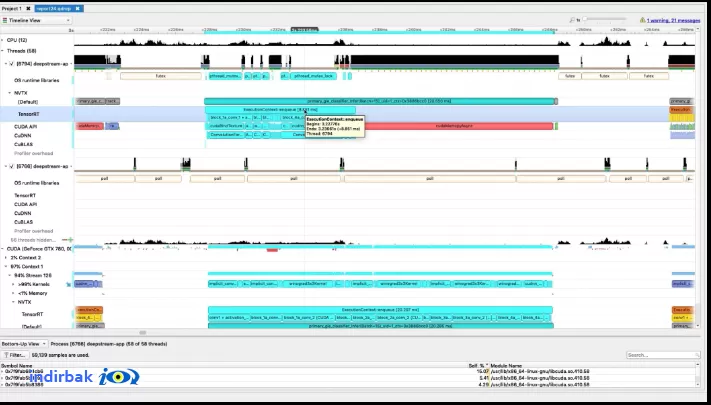This screenshot has height=405, width=711.
Task: Expand the >99% Kernels row
Action: (13, 284)
